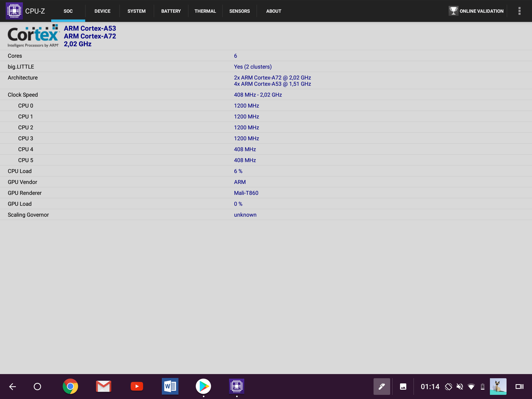Screen dimensions: 532x399
Task: Open the SYSTEM tab
Action: coord(136,11)
